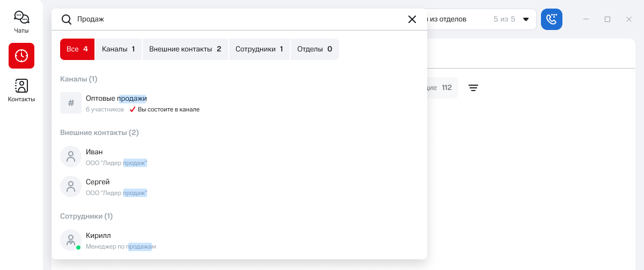Open the Chats section in sidebar
644x270 pixels.
[21, 22]
